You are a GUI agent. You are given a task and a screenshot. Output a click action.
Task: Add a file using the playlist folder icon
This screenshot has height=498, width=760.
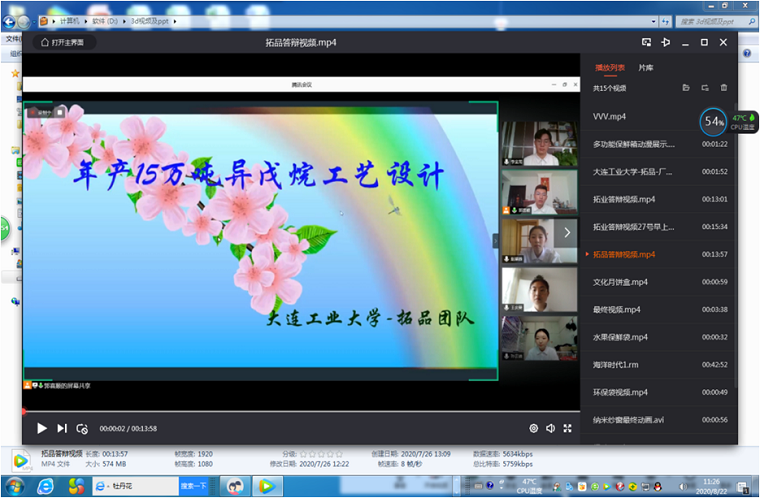pos(686,88)
